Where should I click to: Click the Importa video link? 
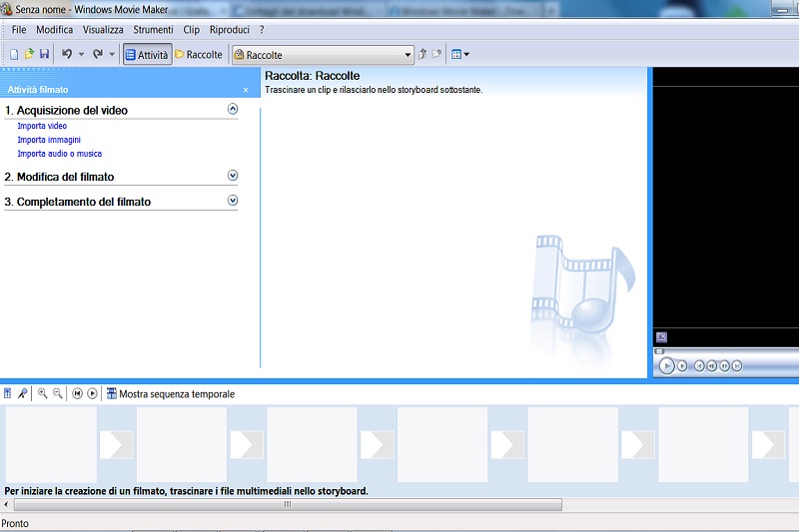[42, 126]
